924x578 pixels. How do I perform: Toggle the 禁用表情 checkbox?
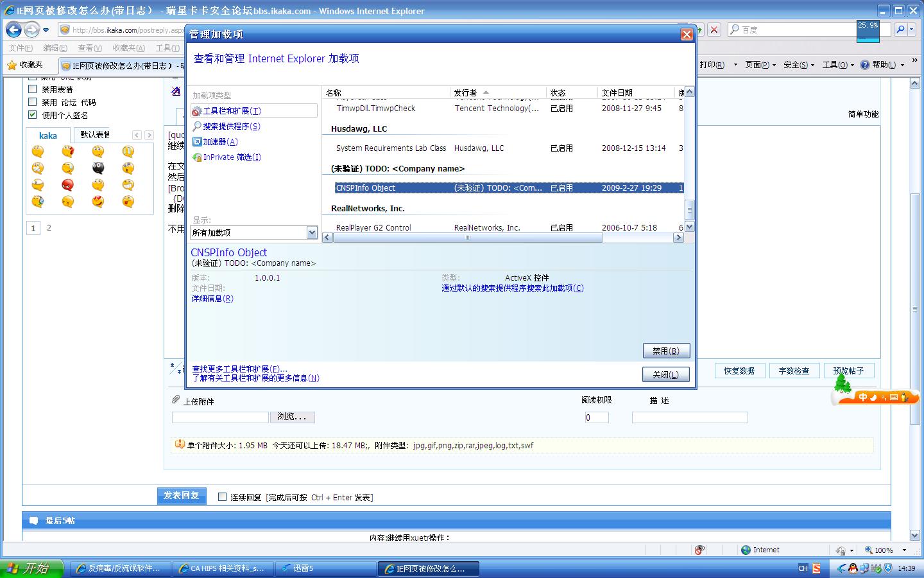pos(33,89)
